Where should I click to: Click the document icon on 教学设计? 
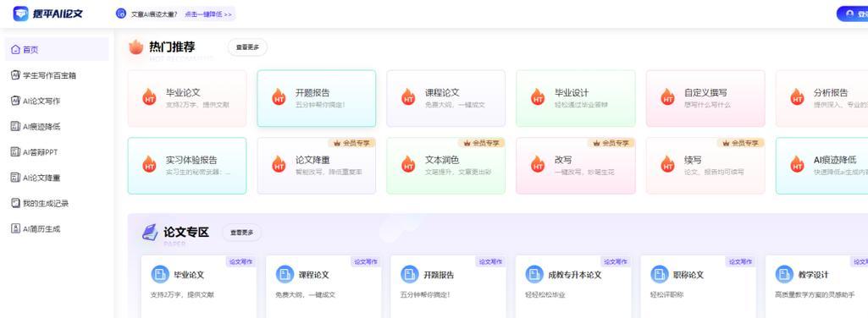tap(784, 274)
